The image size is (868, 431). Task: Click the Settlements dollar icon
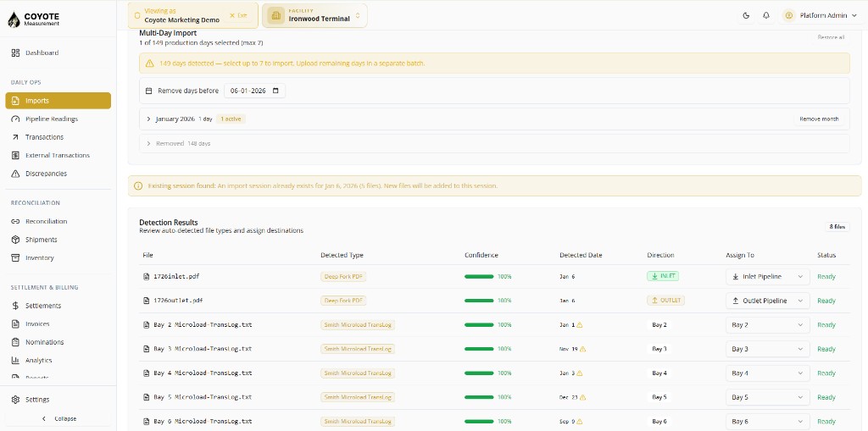point(15,306)
